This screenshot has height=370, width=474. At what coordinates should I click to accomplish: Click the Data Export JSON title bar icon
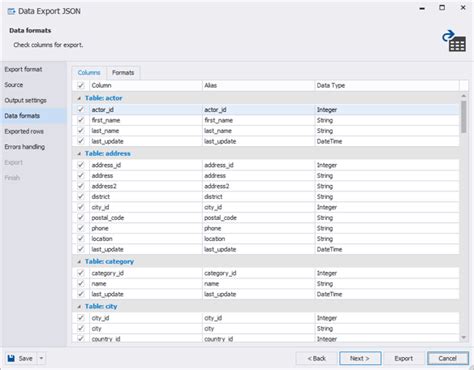point(11,11)
